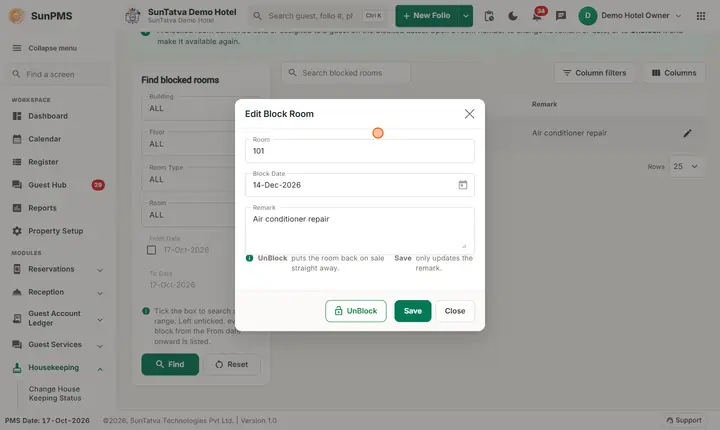
Task: Click the Remark column header
Action: (x=544, y=104)
